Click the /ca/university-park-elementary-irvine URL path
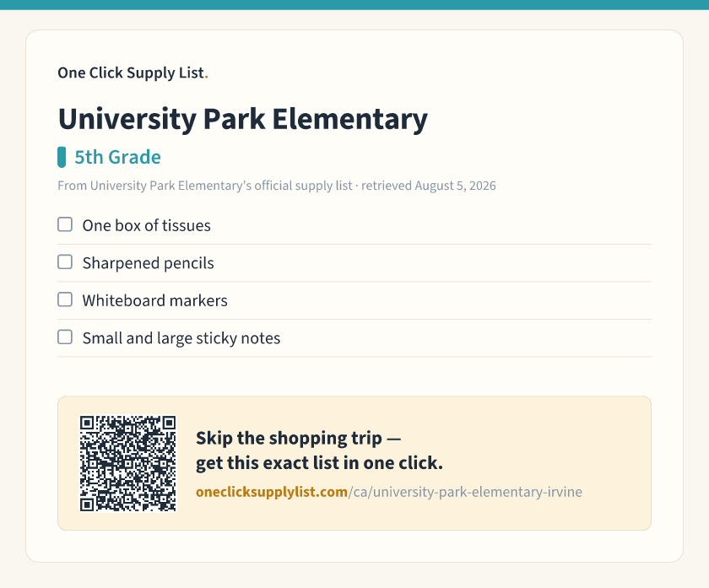 tap(465, 492)
